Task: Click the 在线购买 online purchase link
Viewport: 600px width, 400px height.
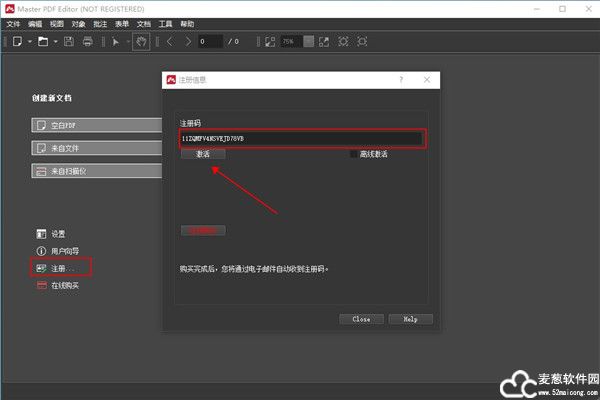Action: tap(64, 286)
